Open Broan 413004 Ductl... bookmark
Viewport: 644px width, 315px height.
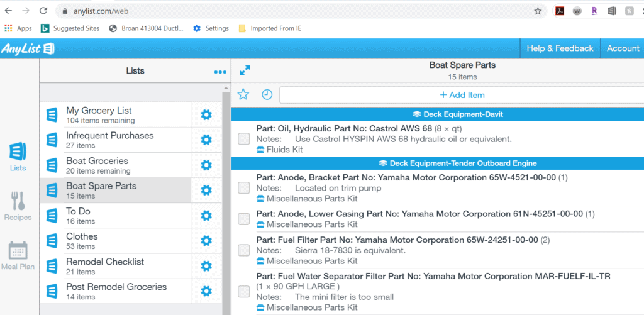click(146, 28)
